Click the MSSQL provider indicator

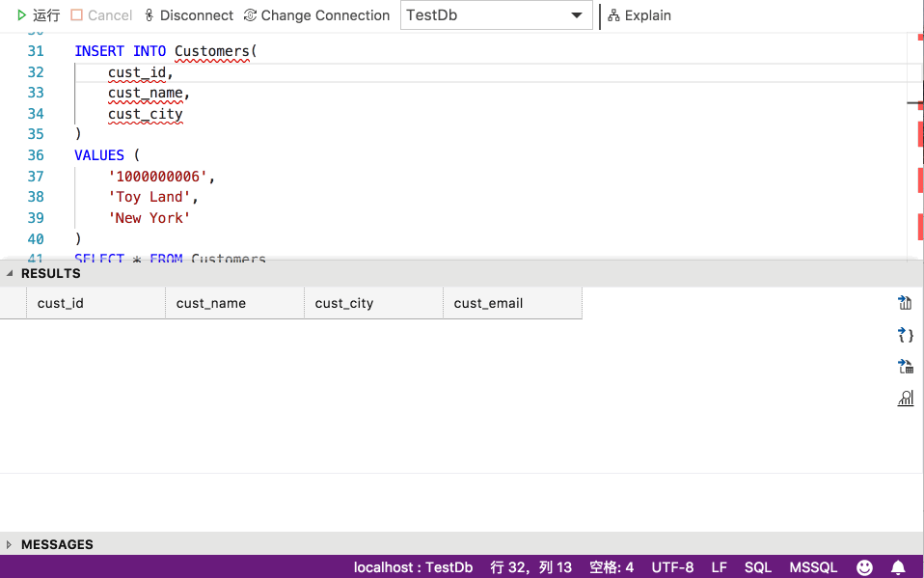coord(813,567)
